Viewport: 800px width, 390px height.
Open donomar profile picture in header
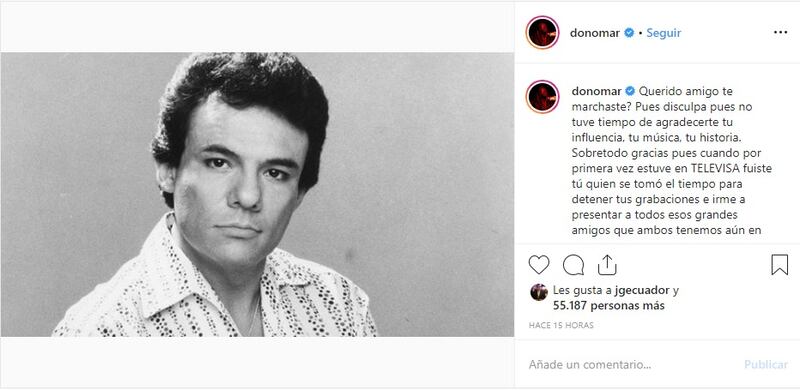[x=542, y=33]
